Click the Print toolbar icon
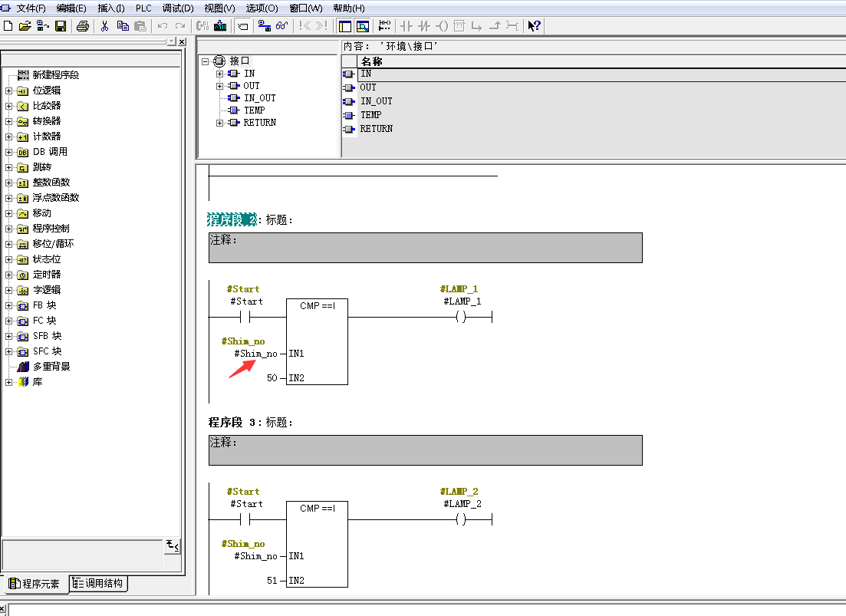 pyautogui.click(x=83, y=26)
